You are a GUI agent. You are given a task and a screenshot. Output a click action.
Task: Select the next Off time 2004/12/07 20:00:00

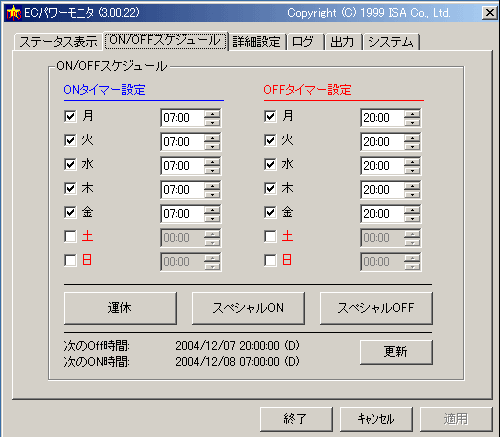pos(237,346)
